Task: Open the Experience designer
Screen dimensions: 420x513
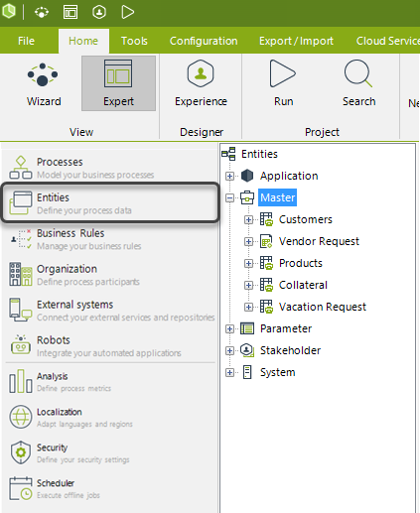Action: [201, 83]
